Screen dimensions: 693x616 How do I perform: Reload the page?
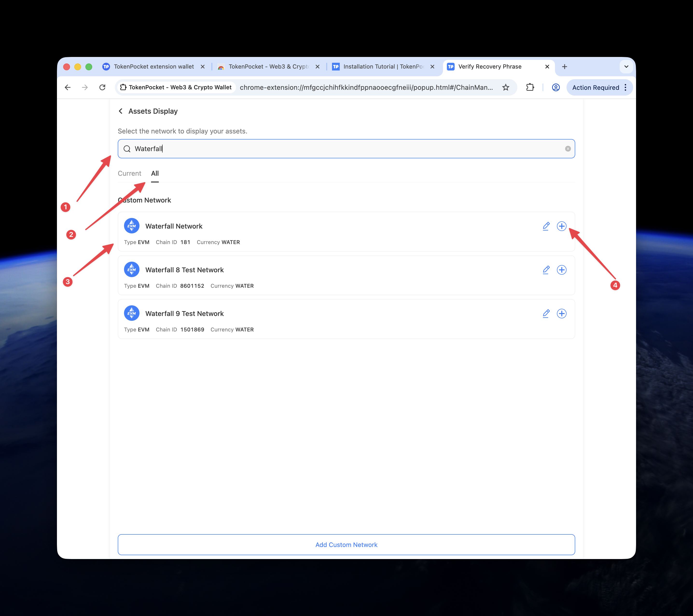[102, 88]
